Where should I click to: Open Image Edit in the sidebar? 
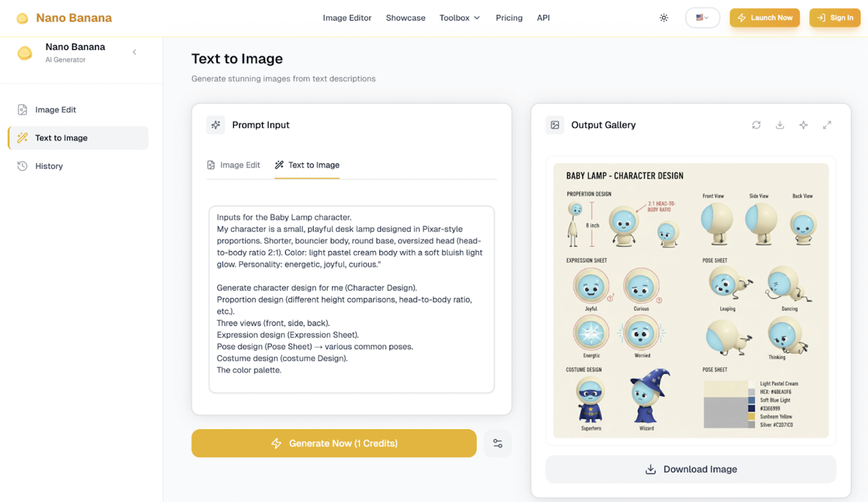point(55,110)
